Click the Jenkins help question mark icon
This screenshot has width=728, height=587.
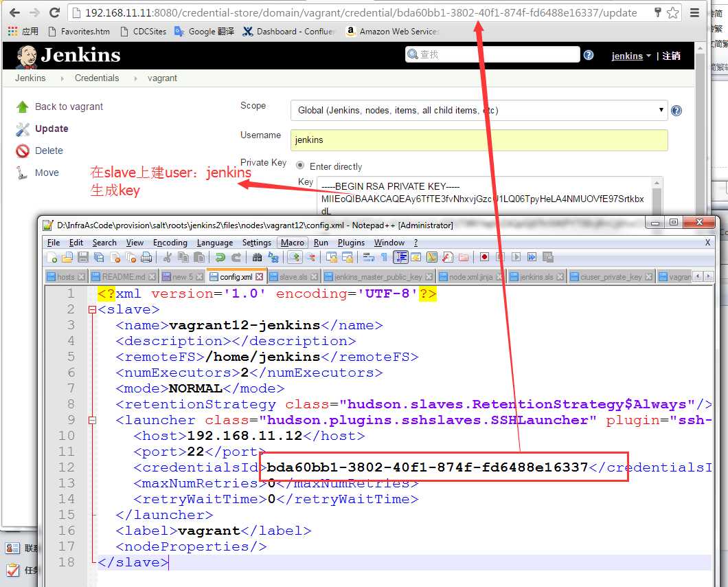[x=589, y=55]
